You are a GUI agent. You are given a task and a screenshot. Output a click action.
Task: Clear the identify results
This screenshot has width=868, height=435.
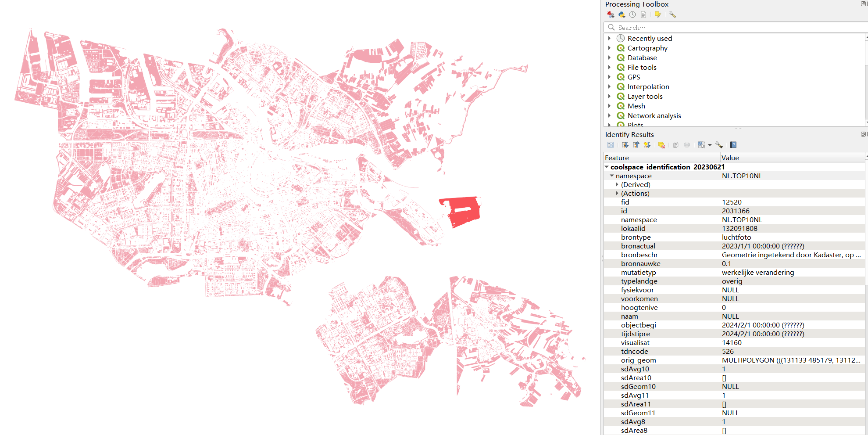661,145
